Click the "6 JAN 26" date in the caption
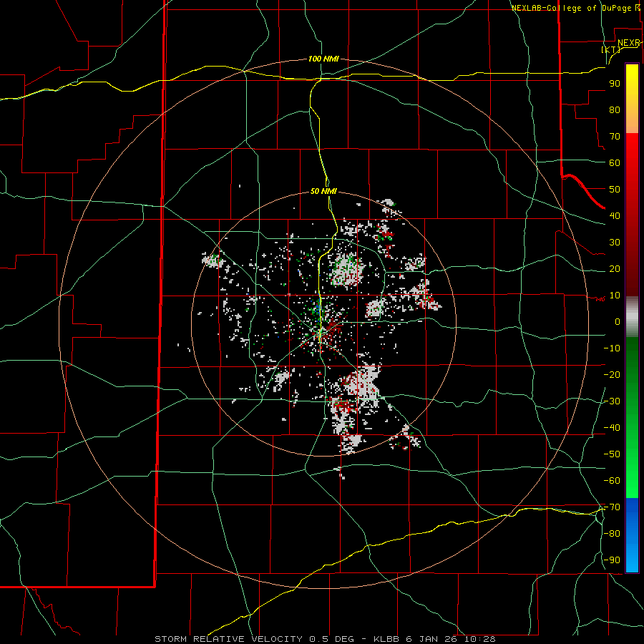 point(431,639)
